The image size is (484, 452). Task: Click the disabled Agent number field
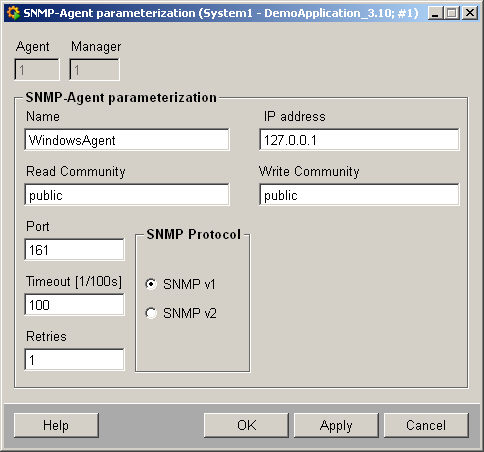[37, 70]
